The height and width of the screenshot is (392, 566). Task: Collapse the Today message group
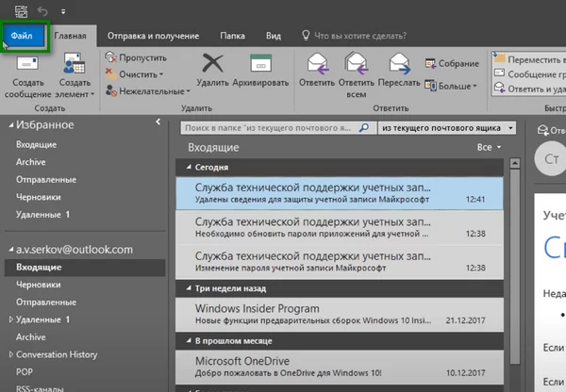pos(187,168)
